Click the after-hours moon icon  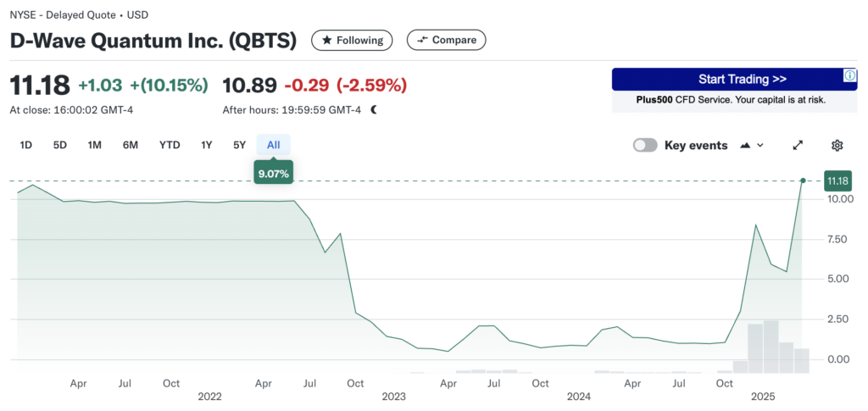point(374,109)
